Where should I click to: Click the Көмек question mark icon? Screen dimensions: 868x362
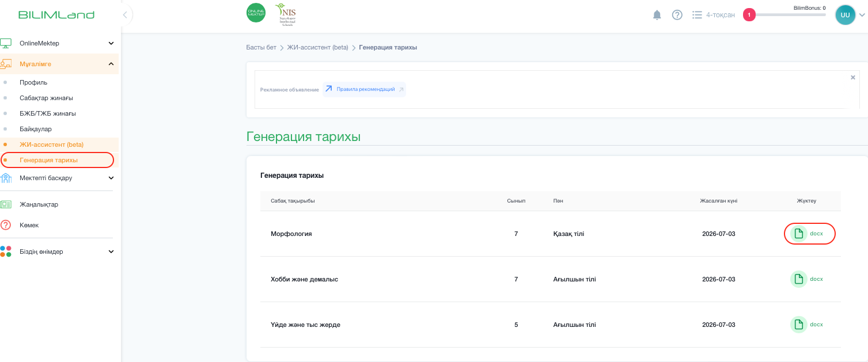point(6,225)
